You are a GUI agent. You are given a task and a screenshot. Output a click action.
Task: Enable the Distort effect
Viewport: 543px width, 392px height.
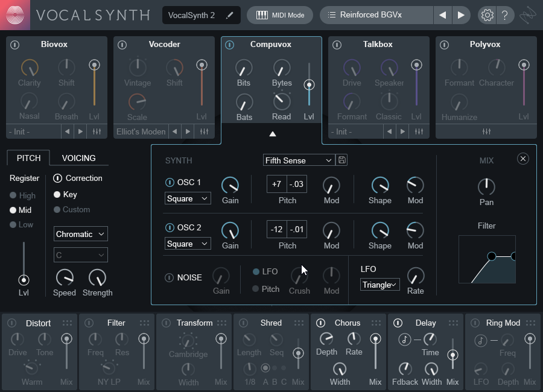point(12,323)
